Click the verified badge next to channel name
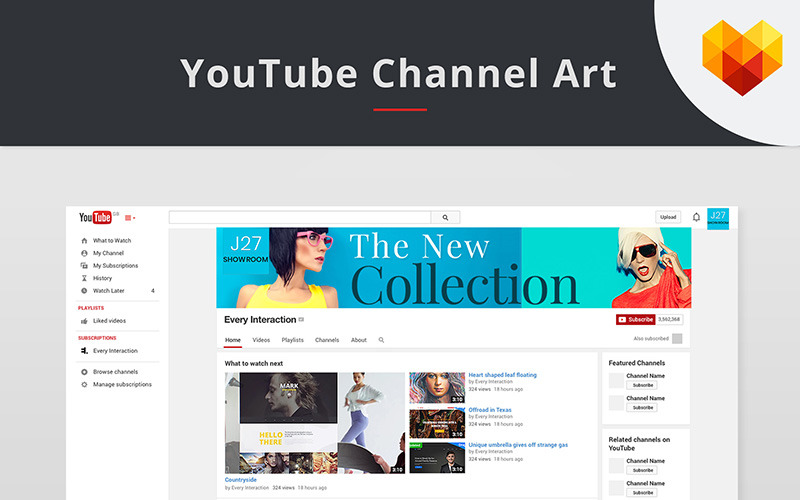 point(301,320)
